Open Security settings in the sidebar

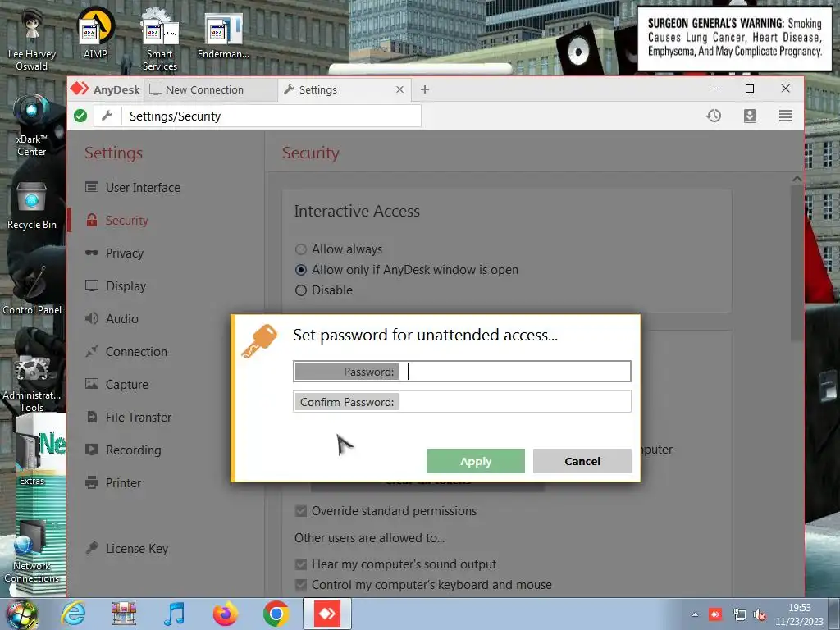tap(116, 220)
